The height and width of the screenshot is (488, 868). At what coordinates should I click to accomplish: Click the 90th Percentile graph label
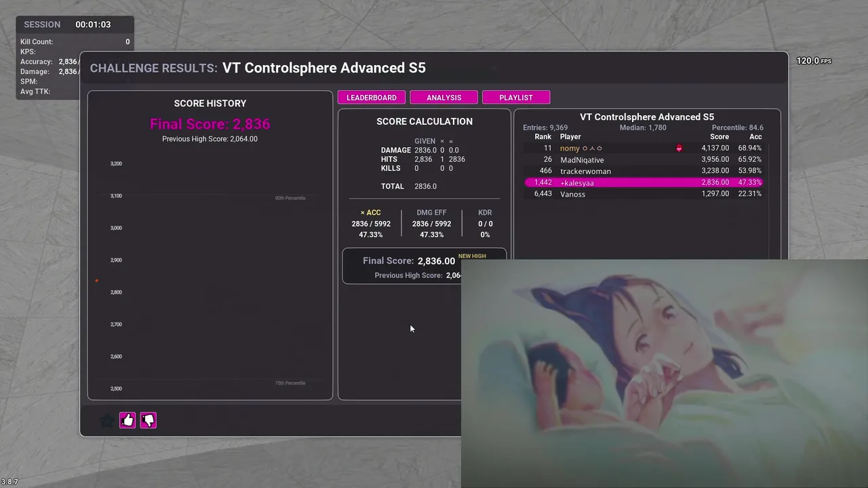290,198
